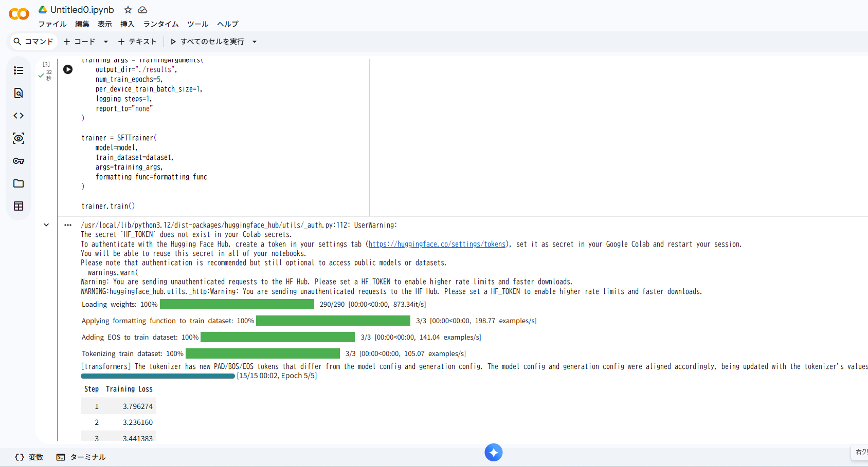Click the per_device_train_batch_size=1 code line

coord(149,89)
